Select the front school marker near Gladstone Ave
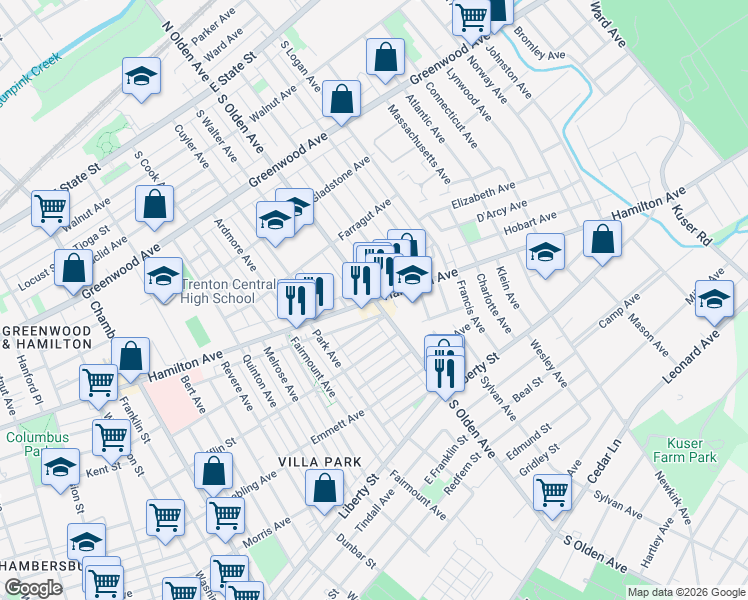The height and width of the screenshot is (600, 748). tap(275, 221)
